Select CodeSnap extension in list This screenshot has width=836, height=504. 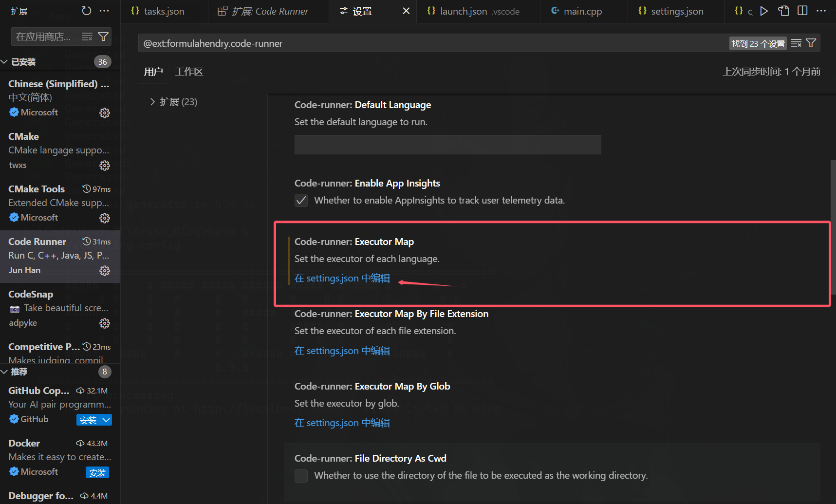tap(60, 309)
